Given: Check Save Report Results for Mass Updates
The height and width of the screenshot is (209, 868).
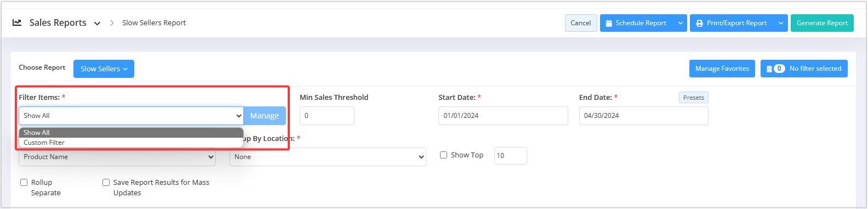Looking at the screenshot, I should pyautogui.click(x=106, y=182).
